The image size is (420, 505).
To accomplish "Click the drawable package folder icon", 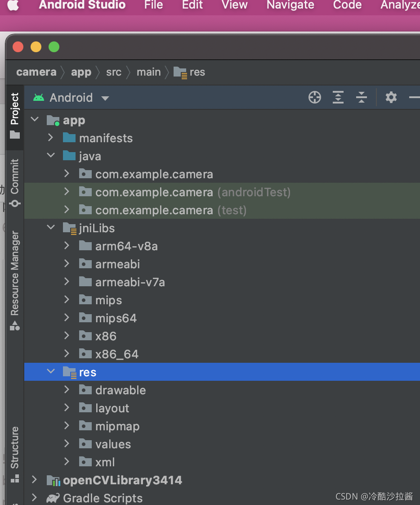I will coord(85,390).
